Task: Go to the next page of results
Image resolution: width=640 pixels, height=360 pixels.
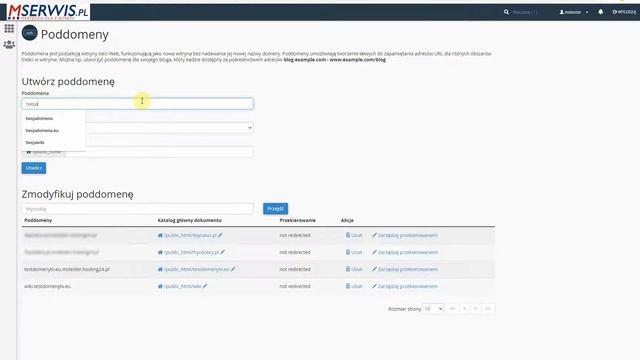Action: click(x=476, y=309)
